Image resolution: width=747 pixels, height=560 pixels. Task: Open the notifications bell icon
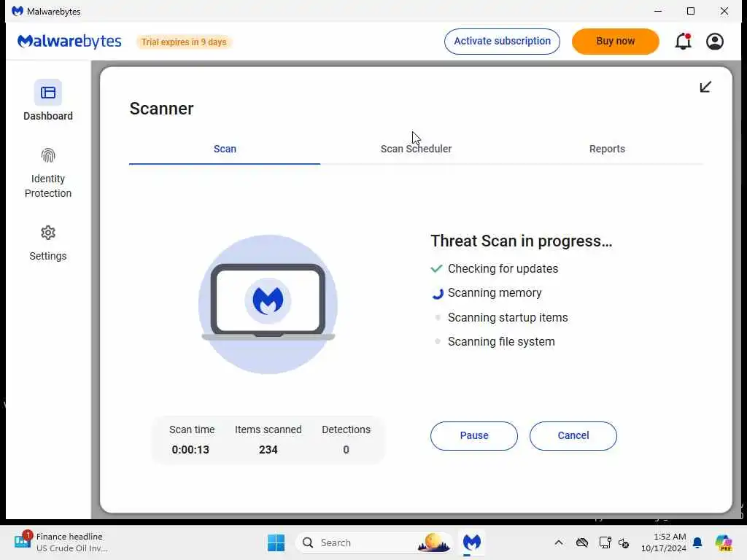pos(683,42)
